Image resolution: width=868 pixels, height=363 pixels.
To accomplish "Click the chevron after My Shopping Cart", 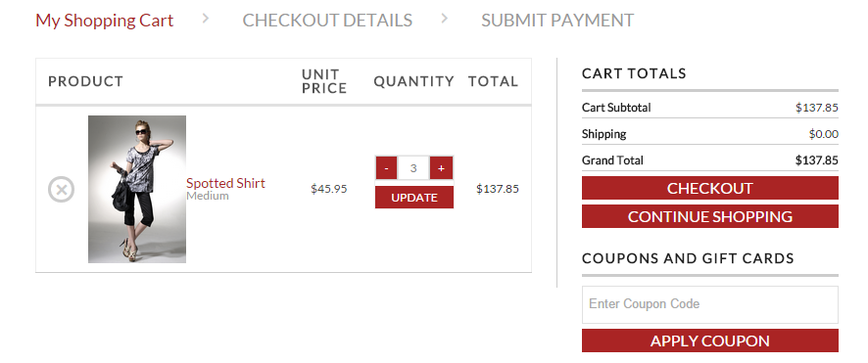I will 206,19.
